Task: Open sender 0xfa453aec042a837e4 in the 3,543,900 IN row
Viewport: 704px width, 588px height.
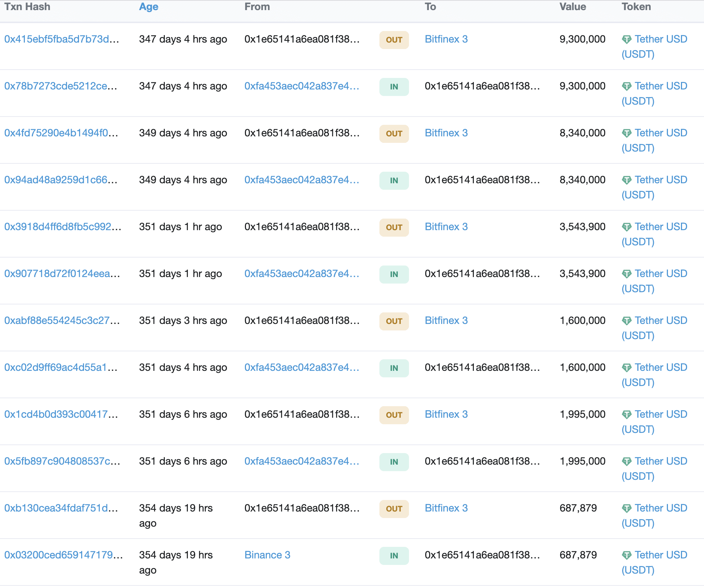Action: point(302,273)
